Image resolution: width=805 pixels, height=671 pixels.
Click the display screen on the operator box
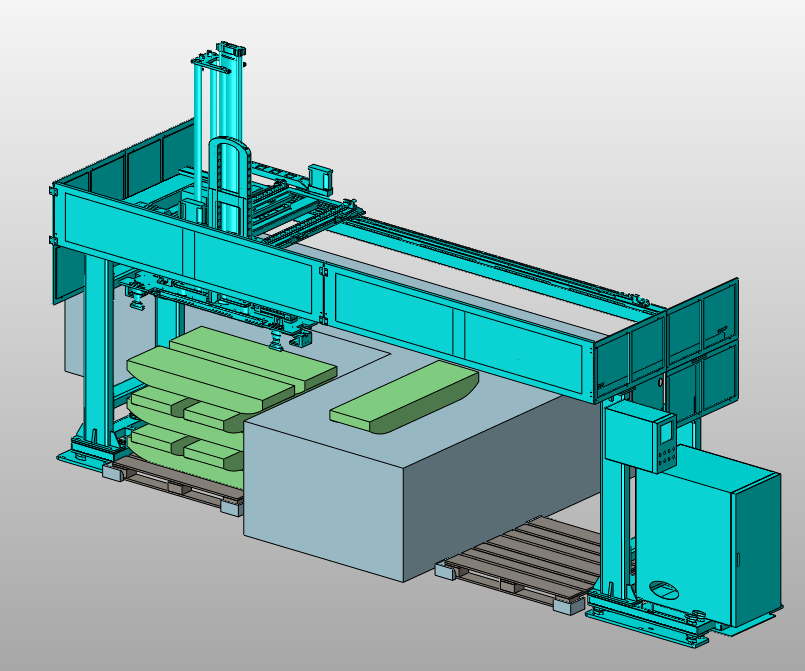point(666,431)
